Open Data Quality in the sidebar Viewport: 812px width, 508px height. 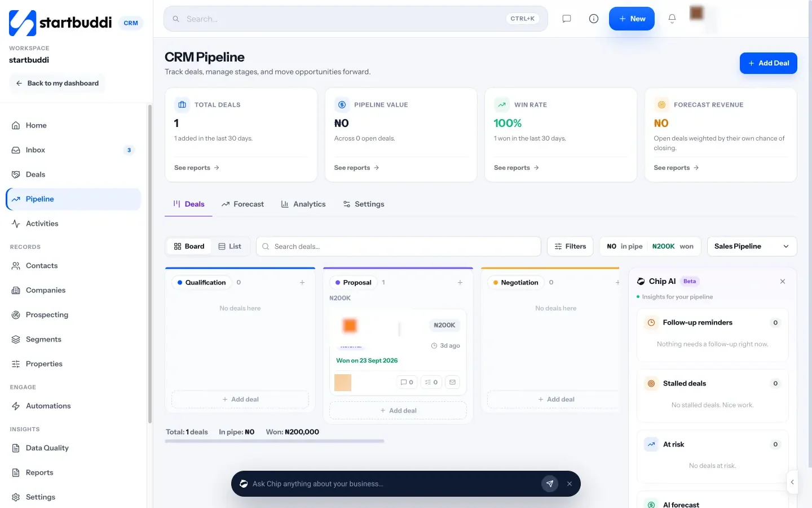coord(73,448)
